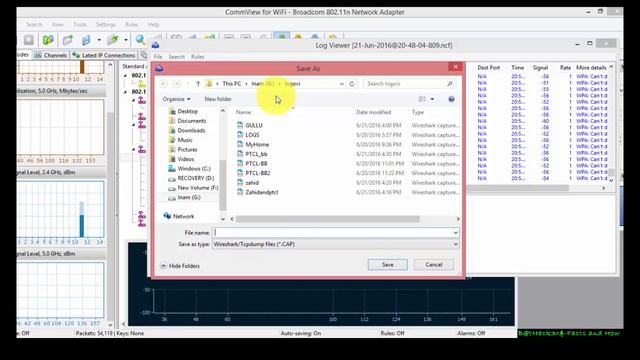Open the Settings menu in CommView
Screen dimensions: 640x360
click(106, 24)
